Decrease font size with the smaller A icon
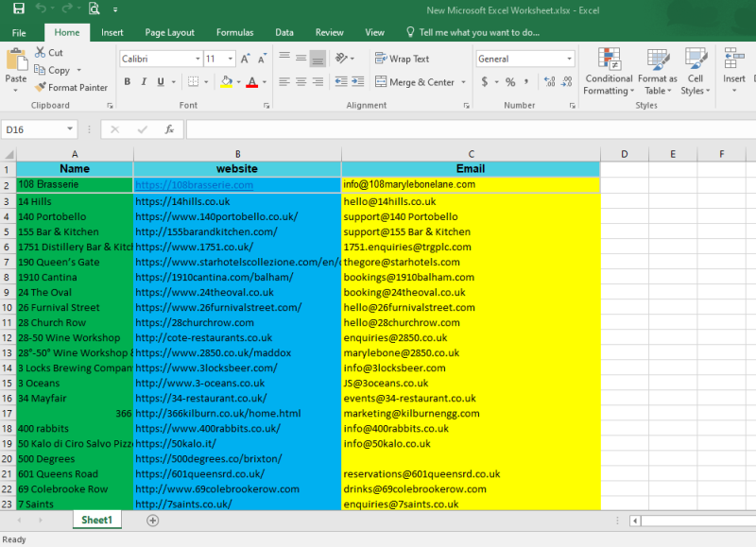Image resolution: width=756 pixels, height=547 pixels. tap(262, 59)
